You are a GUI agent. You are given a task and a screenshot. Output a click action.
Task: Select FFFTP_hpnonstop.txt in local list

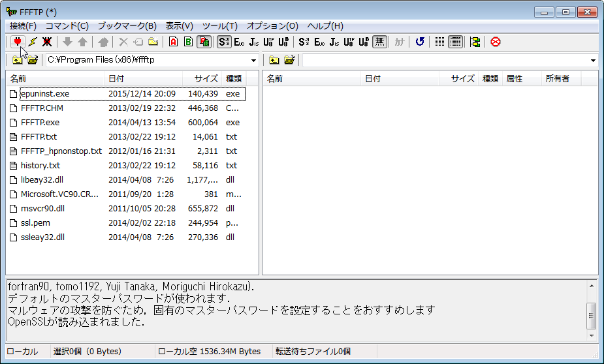(61, 151)
